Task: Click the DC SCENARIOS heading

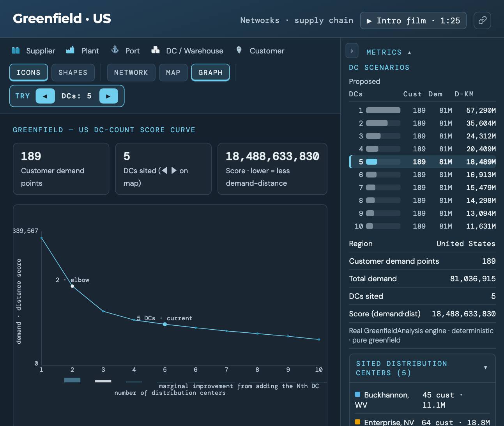Action: click(379, 67)
